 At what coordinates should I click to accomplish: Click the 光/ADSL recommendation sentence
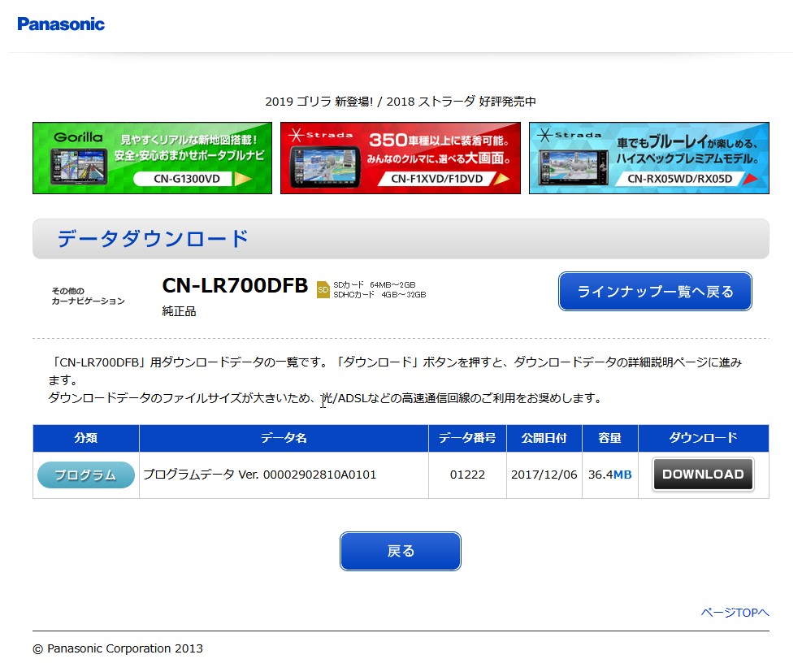[x=325, y=398]
